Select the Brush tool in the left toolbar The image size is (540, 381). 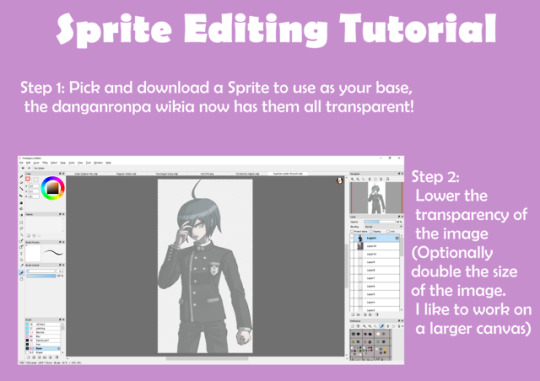21,177
